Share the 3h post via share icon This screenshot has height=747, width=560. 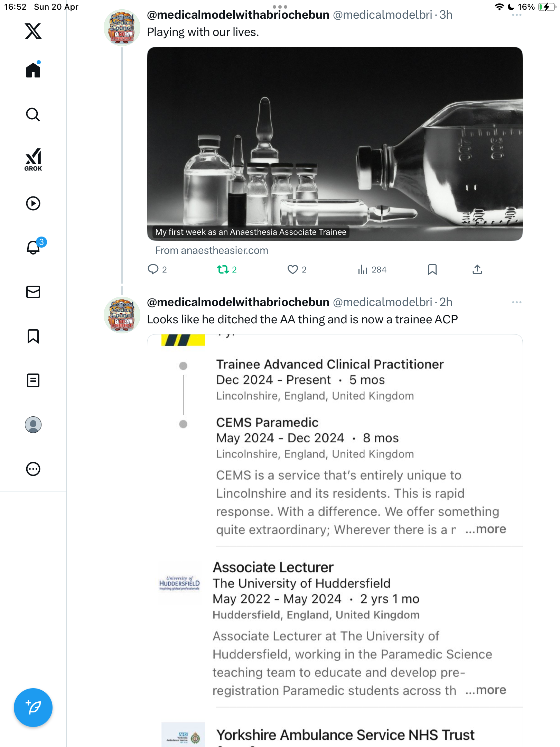[x=477, y=269]
